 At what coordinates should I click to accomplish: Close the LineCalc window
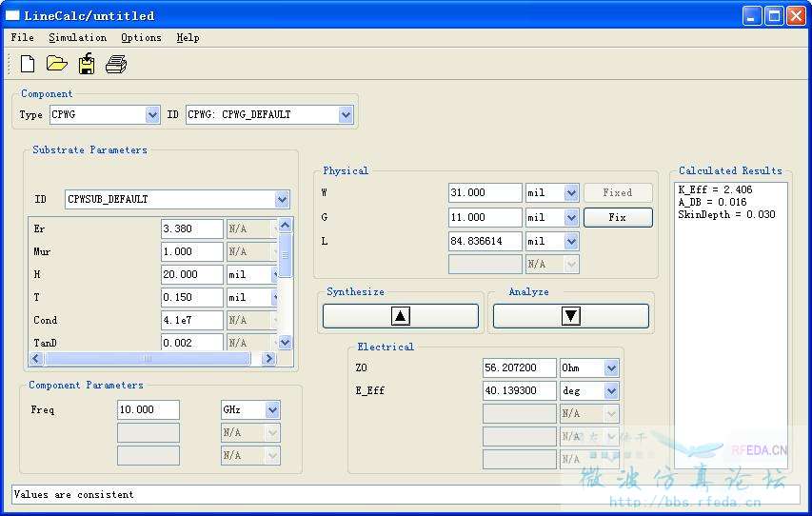pyautogui.click(x=796, y=15)
